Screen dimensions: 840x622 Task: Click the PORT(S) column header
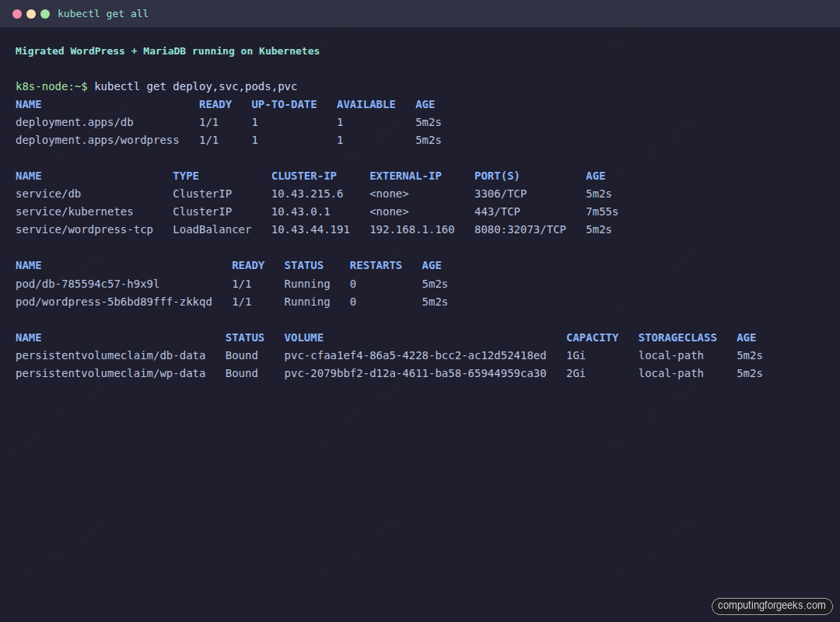coord(496,176)
